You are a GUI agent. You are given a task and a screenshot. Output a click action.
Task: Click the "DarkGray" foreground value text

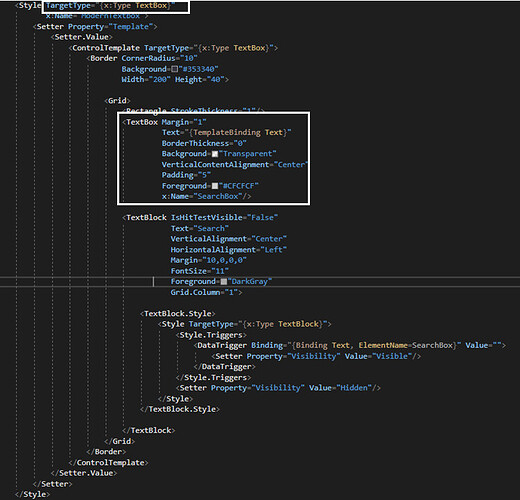pos(250,282)
